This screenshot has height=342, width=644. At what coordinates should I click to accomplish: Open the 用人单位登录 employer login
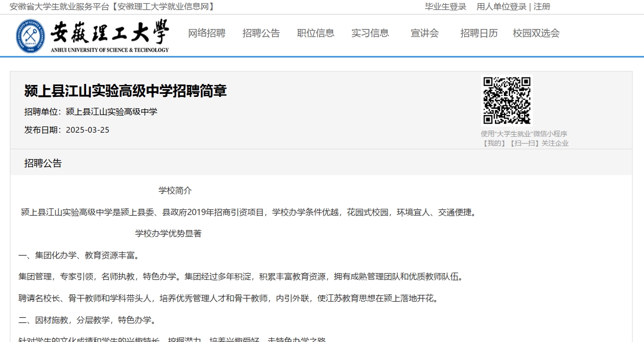click(501, 7)
